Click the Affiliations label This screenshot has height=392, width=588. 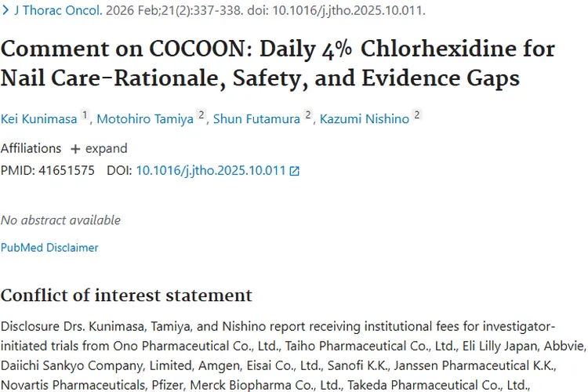click(31, 149)
